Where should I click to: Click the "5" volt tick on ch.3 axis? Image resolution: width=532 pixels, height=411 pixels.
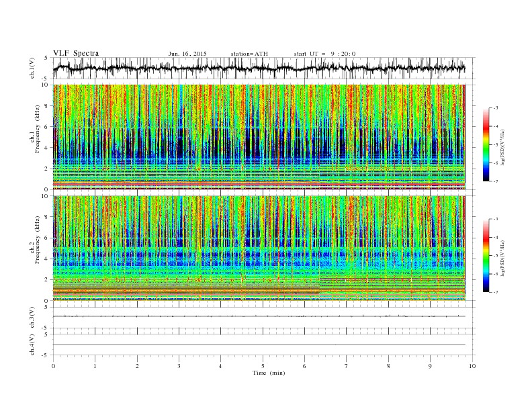[47, 307]
